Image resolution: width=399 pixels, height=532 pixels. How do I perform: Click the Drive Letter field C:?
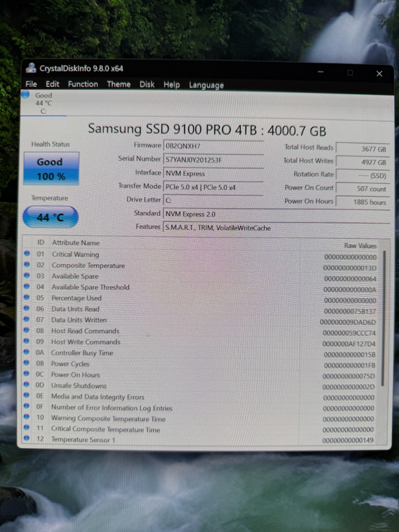213,200
